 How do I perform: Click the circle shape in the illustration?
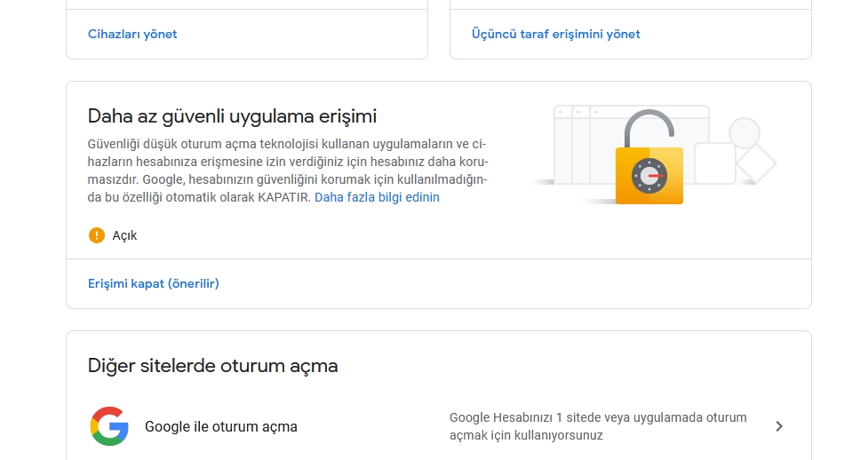pyautogui.click(x=745, y=133)
